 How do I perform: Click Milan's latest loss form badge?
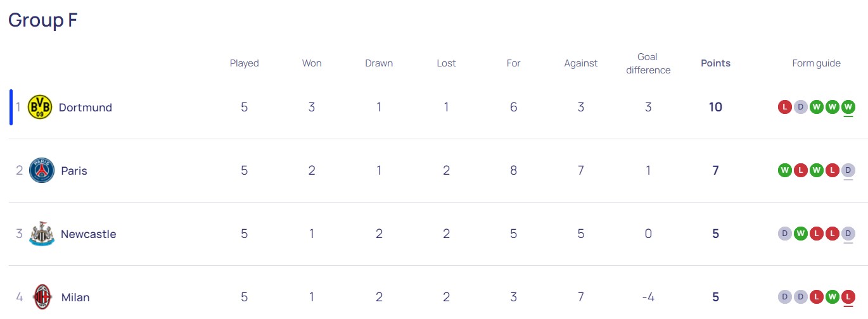[x=848, y=297]
